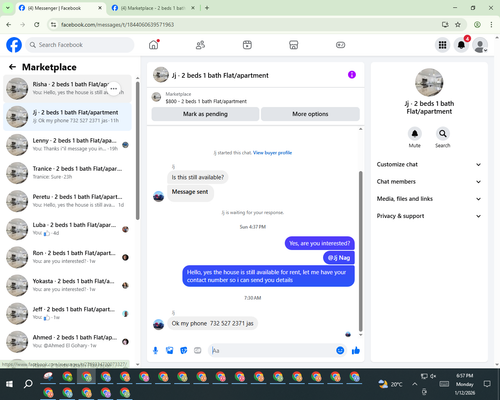This screenshot has width=500, height=400.
Task: Open Windows Start menu
Action: click(x=9, y=384)
